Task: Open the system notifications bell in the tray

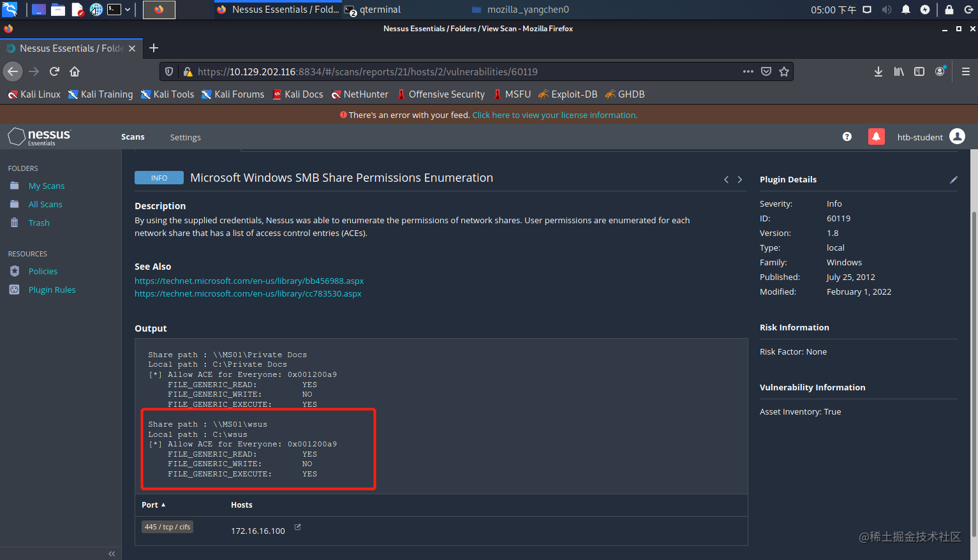Action: (x=906, y=10)
